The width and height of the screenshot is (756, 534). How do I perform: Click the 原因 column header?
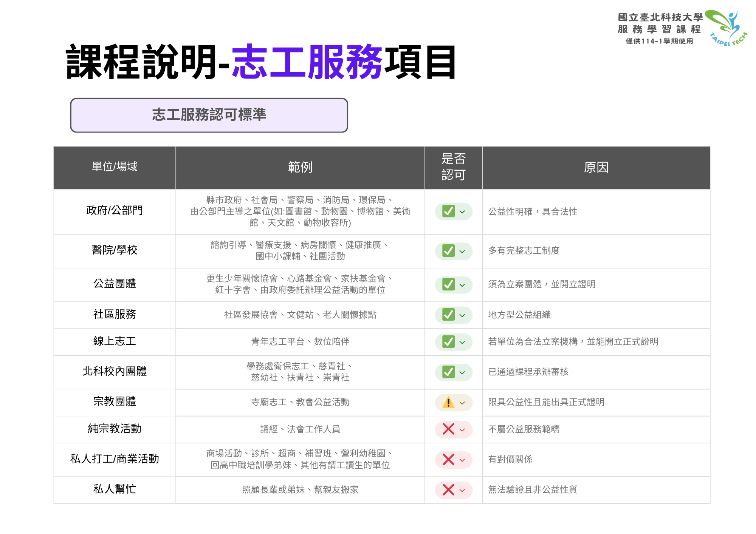click(596, 167)
